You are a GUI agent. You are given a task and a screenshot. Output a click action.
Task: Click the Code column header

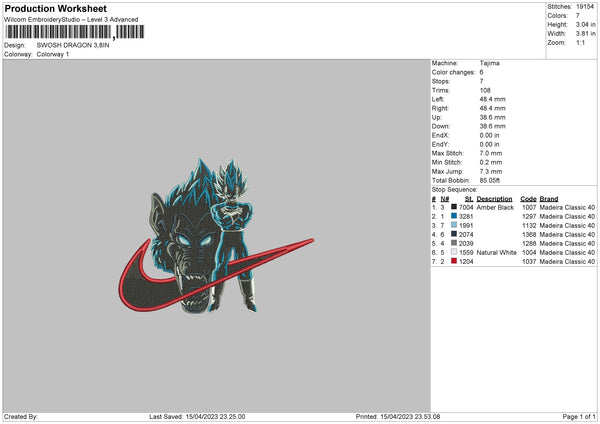(x=528, y=199)
